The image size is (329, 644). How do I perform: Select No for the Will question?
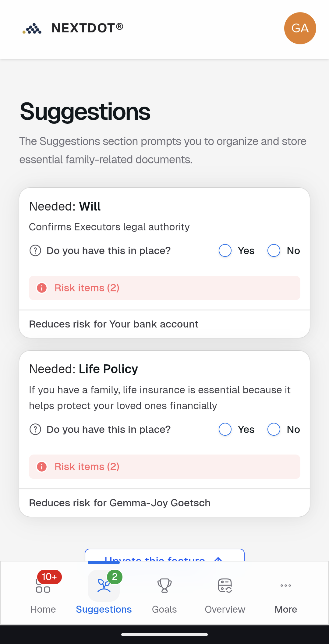(274, 251)
